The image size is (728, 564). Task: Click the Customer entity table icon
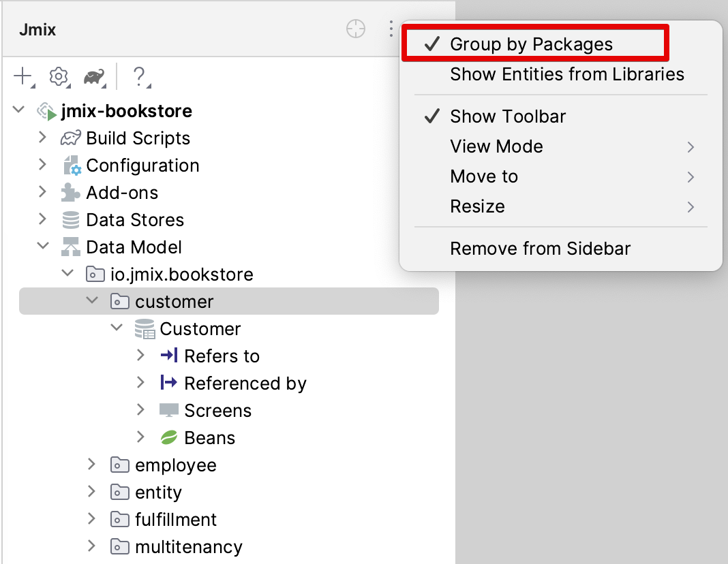point(145,329)
